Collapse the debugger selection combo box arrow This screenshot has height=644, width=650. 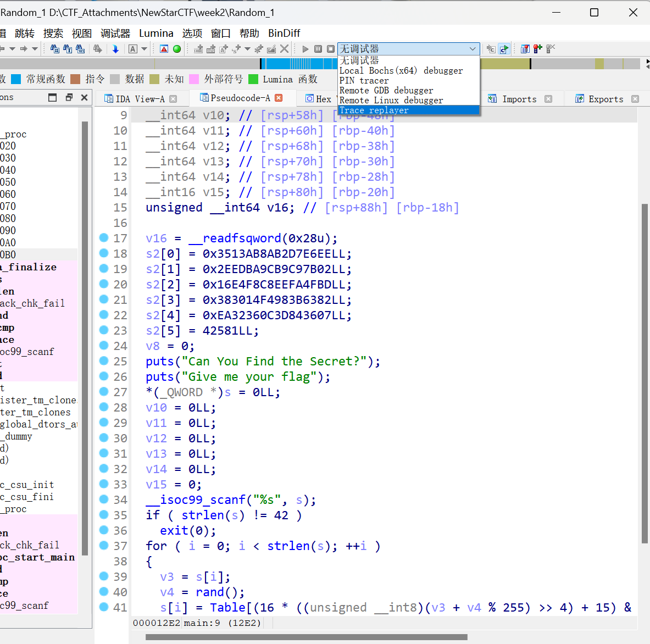[473, 49]
